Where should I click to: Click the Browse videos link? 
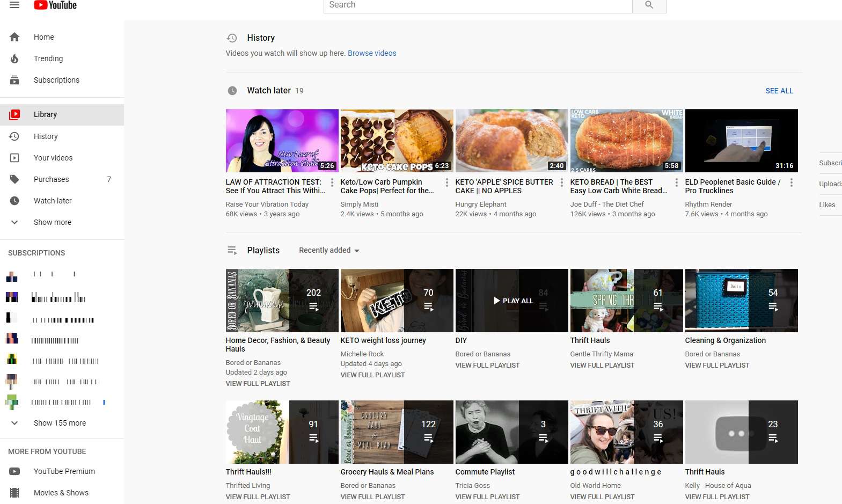[x=372, y=53]
